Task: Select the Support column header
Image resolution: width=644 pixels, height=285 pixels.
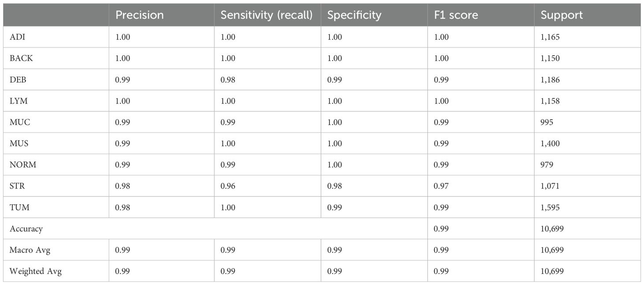Action: (x=562, y=15)
